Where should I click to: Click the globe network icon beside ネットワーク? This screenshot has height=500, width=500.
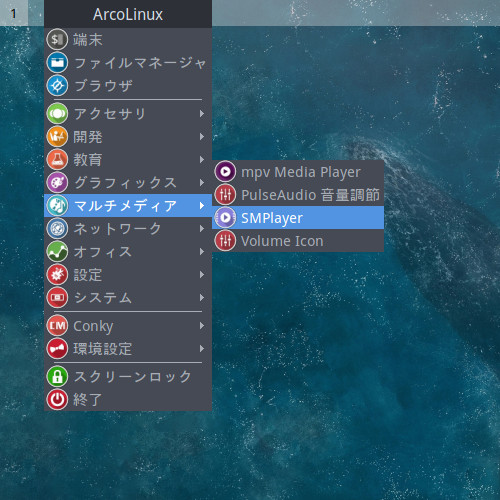[x=57, y=229]
